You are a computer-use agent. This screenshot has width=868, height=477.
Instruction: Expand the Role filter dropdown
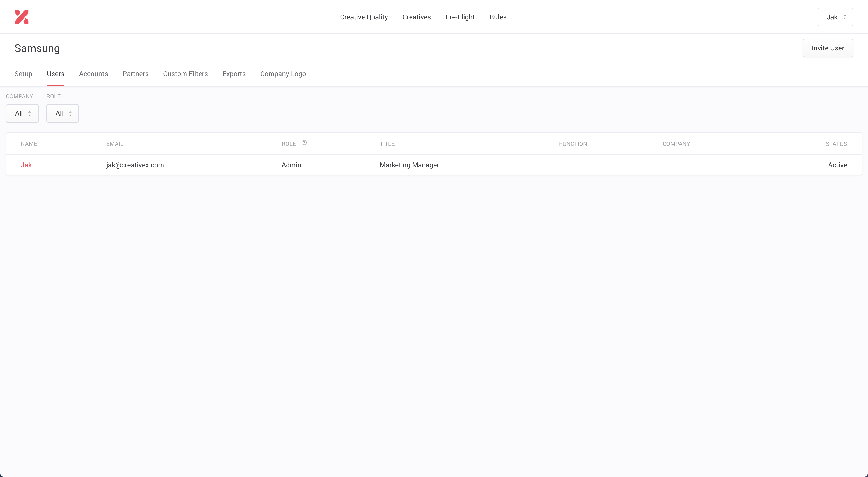point(63,113)
